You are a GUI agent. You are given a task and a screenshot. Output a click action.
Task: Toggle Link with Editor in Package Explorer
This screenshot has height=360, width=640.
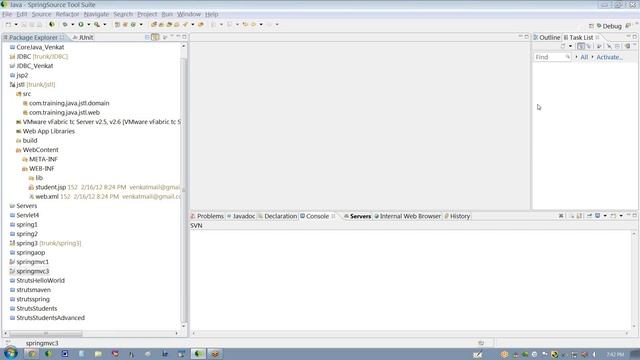click(155, 37)
